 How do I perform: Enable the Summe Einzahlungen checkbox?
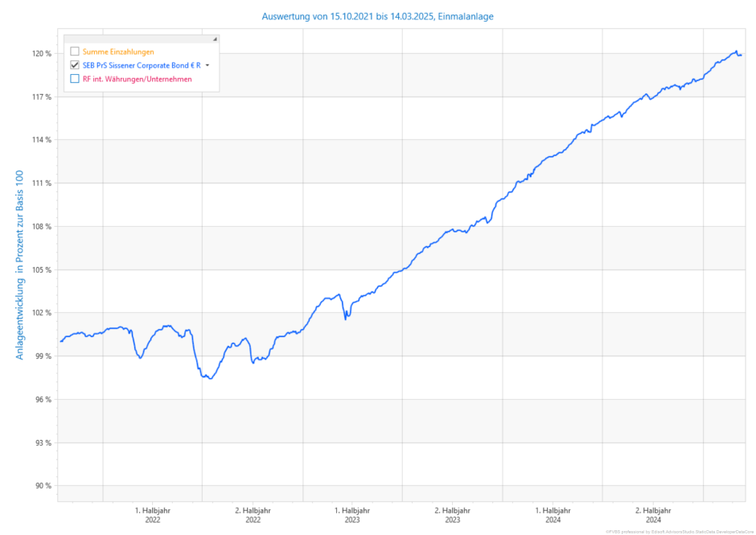tap(75, 51)
